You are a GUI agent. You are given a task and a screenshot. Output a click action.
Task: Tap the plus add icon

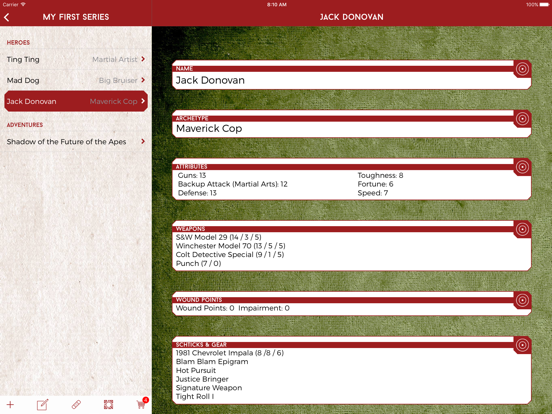click(10, 404)
